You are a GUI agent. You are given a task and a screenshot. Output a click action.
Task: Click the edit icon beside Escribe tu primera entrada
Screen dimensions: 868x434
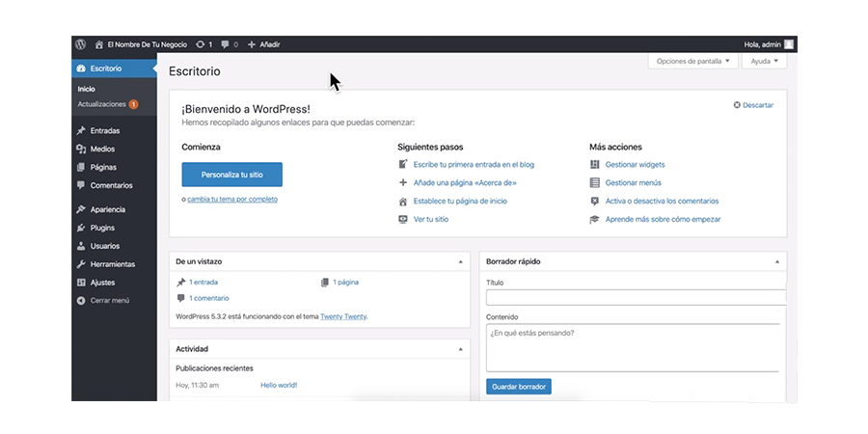click(403, 164)
